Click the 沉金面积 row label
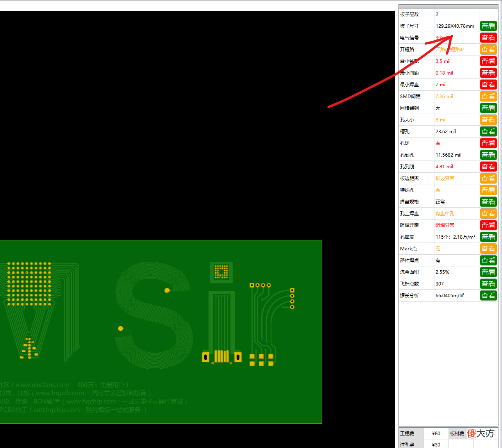 point(409,272)
